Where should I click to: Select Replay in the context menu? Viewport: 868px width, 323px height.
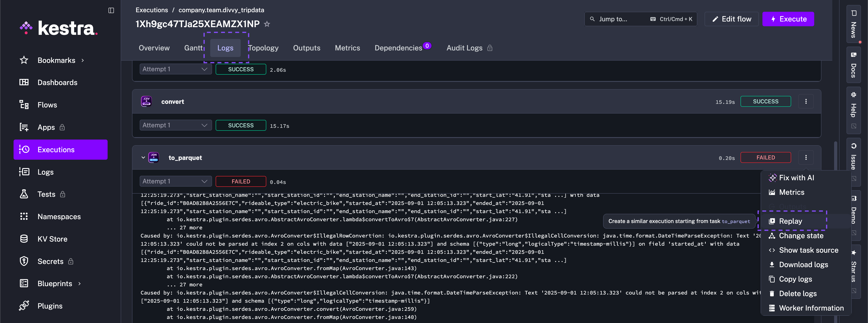click(790, 221)
